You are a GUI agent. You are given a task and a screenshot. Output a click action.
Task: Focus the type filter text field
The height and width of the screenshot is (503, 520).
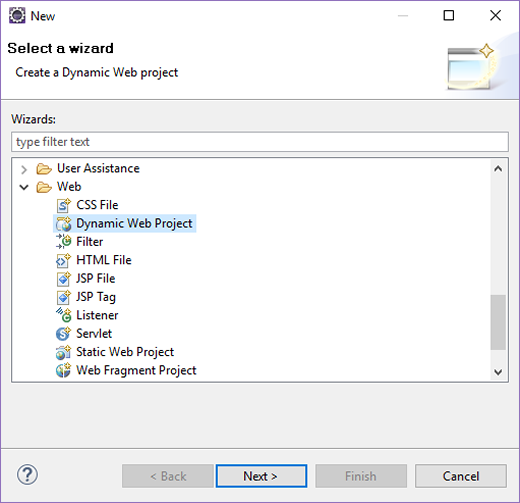260,142
